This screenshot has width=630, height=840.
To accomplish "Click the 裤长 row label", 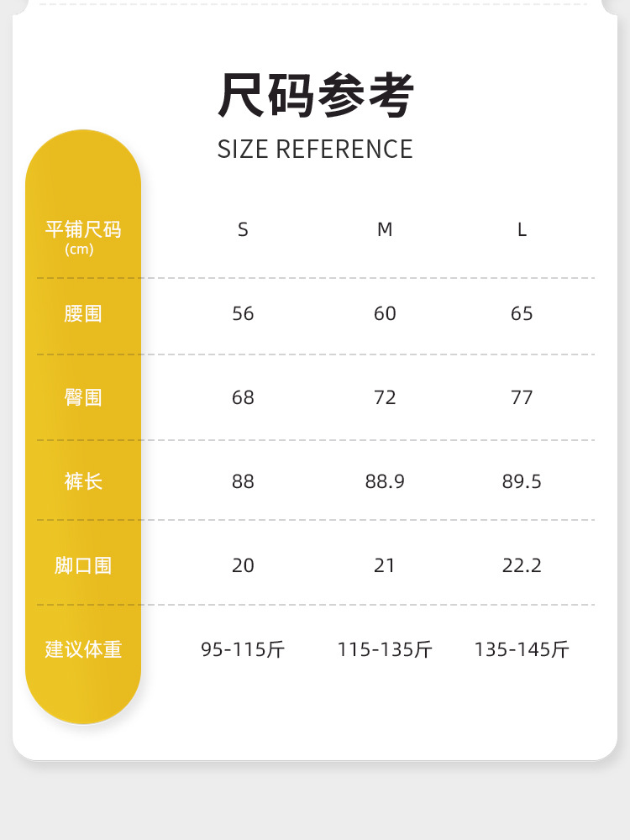I will (82, 481).
